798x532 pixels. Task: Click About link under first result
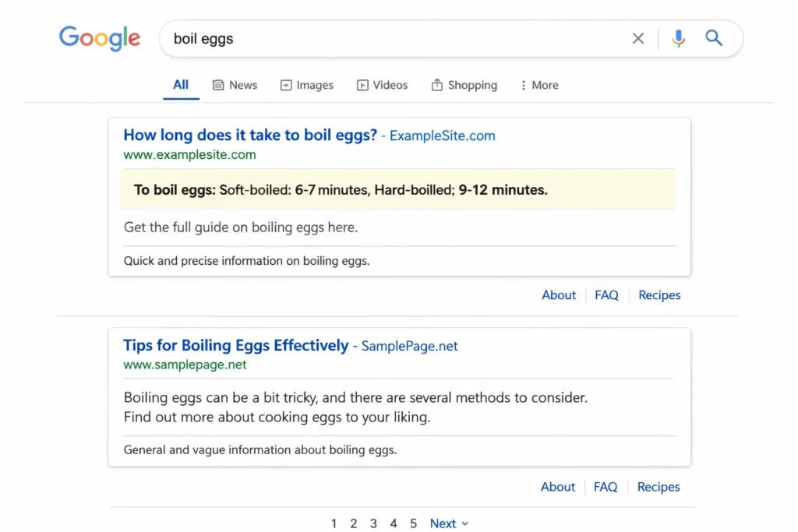click(559, 295)
